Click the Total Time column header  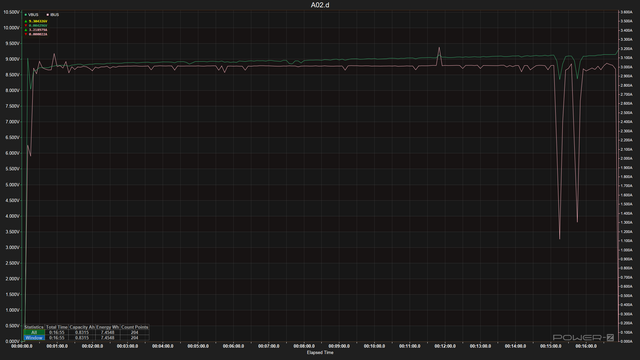point(57,327)
